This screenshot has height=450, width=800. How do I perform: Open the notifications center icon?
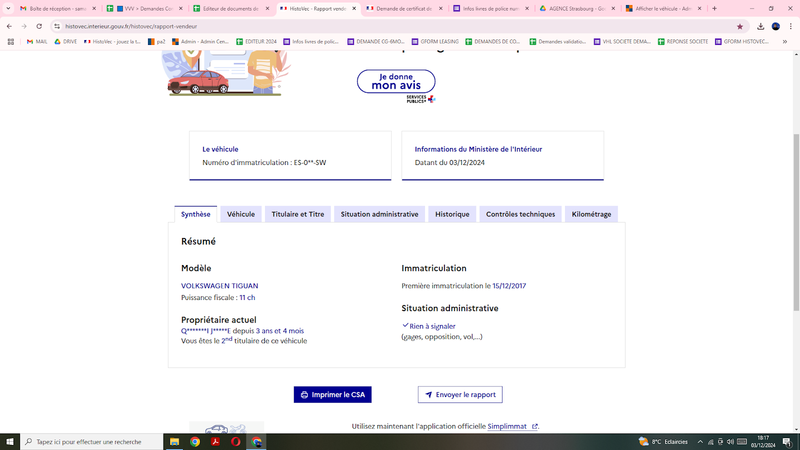pyautogui.click(x=787, y=442)
